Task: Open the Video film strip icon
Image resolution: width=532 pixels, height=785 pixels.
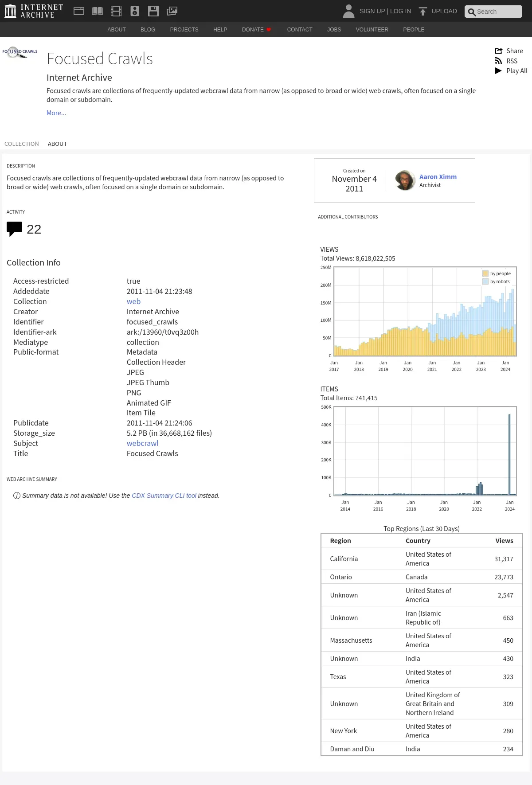Action: coord(116,11)
